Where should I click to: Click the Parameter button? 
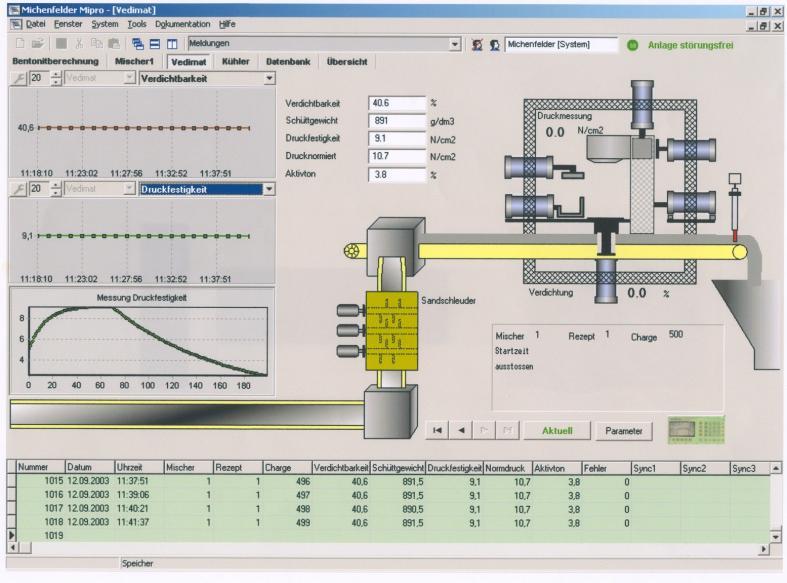click(x=623, y=430)
